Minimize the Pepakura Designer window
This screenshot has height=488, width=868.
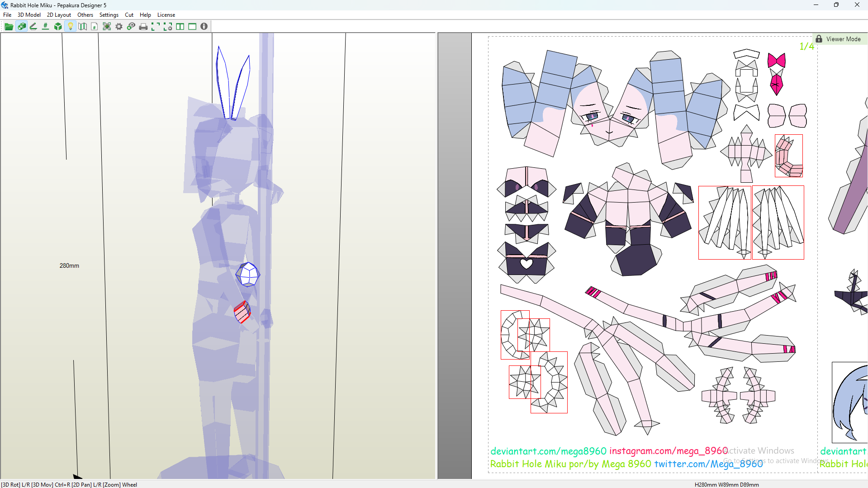[x=816, y=5]
